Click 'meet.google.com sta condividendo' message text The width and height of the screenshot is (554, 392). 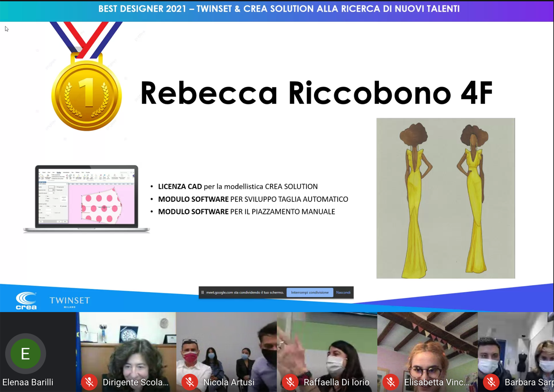pos(245,292)
